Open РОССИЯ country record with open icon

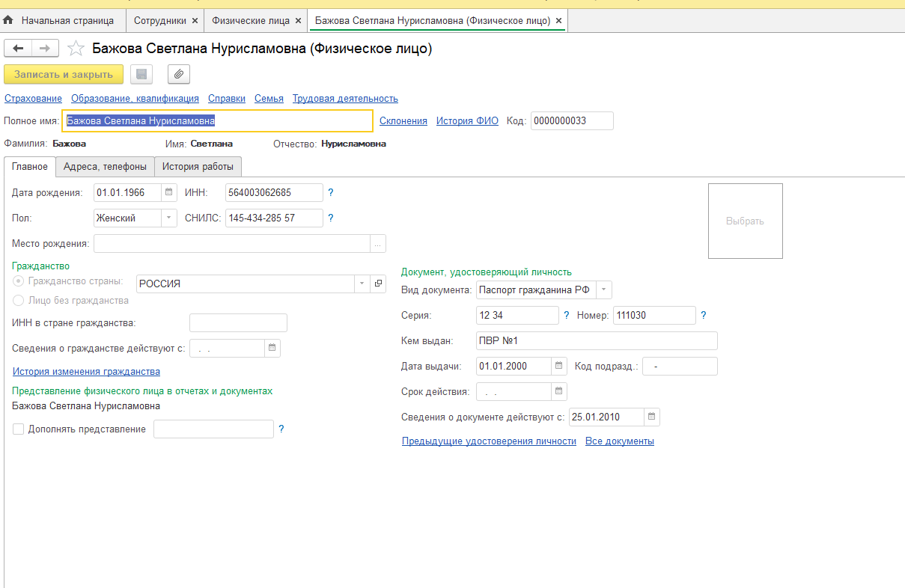(378, 284)
